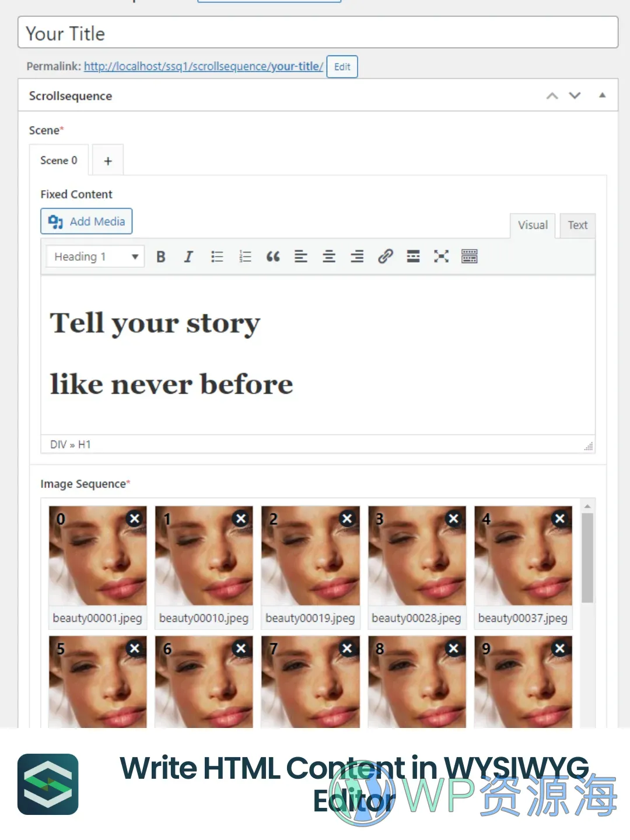The height and width of the screenshot is (840, 630).
Task: Collapse the Scrollsequence panel
Action: pyautogui.click(x=602, y=95)
